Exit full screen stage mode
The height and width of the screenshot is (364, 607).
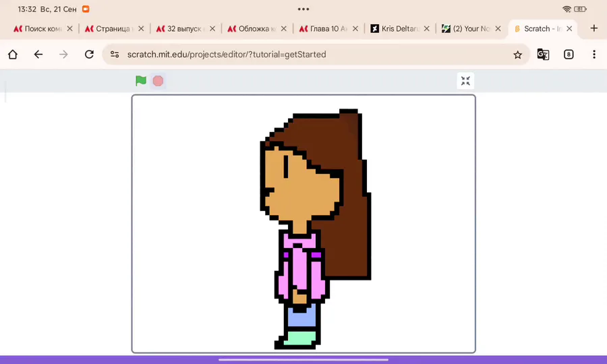point(465,81)
